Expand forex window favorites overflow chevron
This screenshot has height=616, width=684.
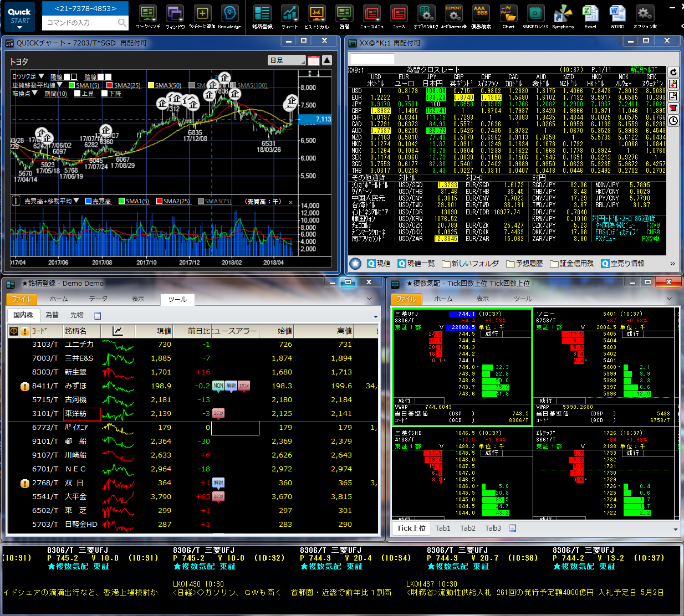click(x=672, y=264)
